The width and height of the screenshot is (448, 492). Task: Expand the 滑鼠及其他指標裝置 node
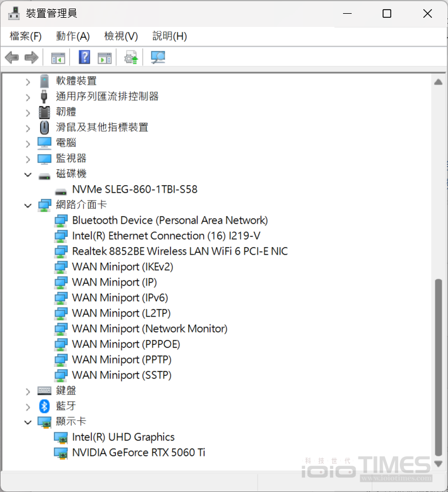point(28,128)
